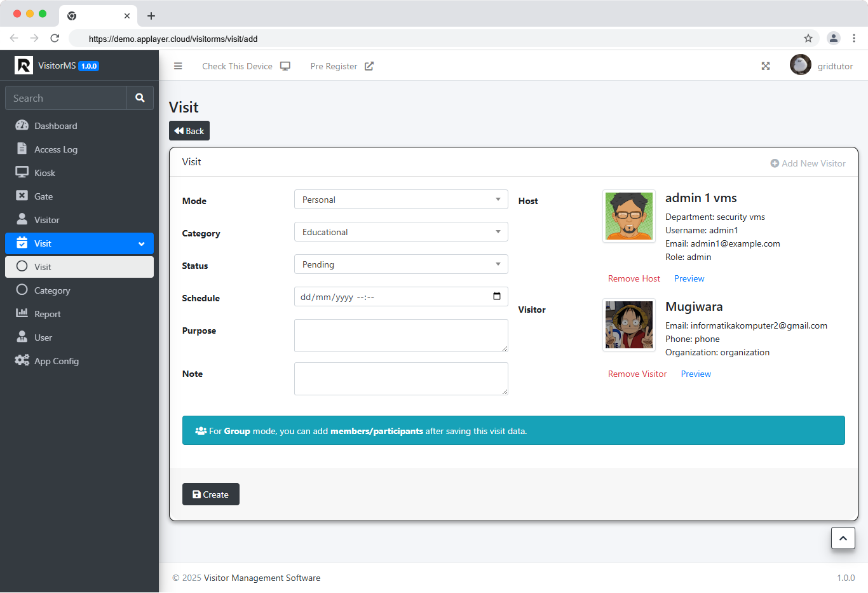This screenshot has width=868, height=593.
Task: Click Check This Device monitor icon
Action: (285, 66)
